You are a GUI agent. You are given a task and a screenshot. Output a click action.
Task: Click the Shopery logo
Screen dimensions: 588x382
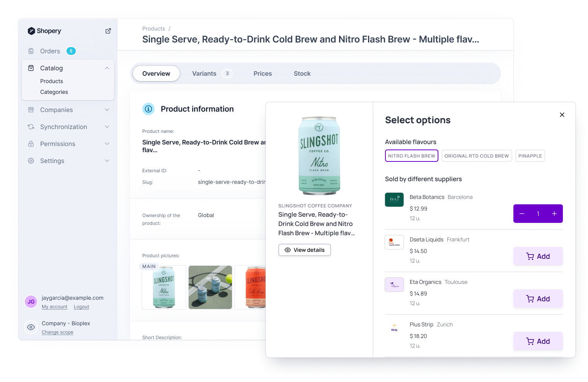(44, 31)
